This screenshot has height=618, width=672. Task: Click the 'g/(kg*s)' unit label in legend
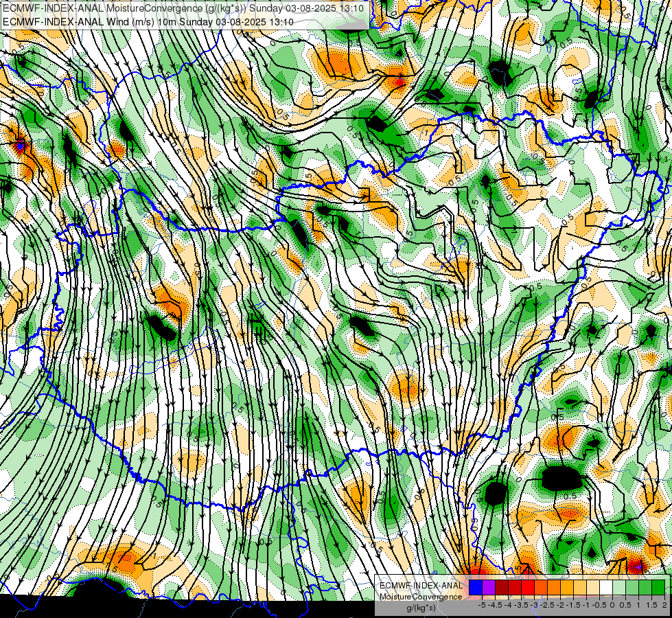click(x=421, y=608)
